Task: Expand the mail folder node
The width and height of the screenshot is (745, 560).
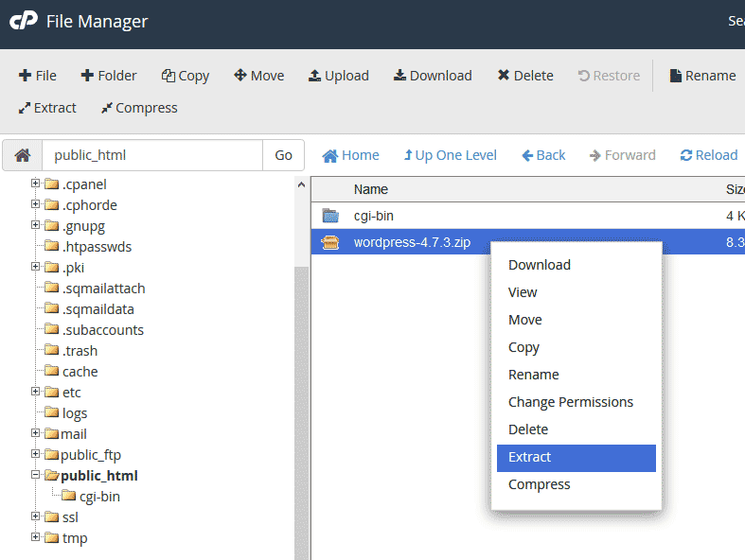Action: pyautogui.click(x=35, y=432)
